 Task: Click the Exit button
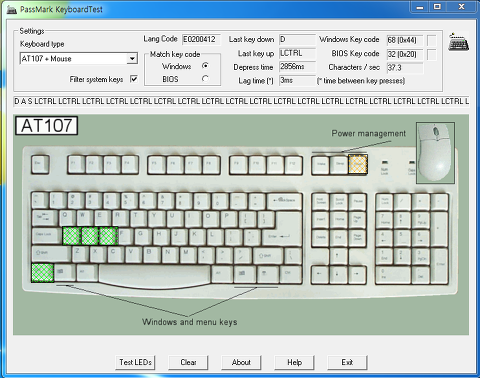(x=347, y=362)
